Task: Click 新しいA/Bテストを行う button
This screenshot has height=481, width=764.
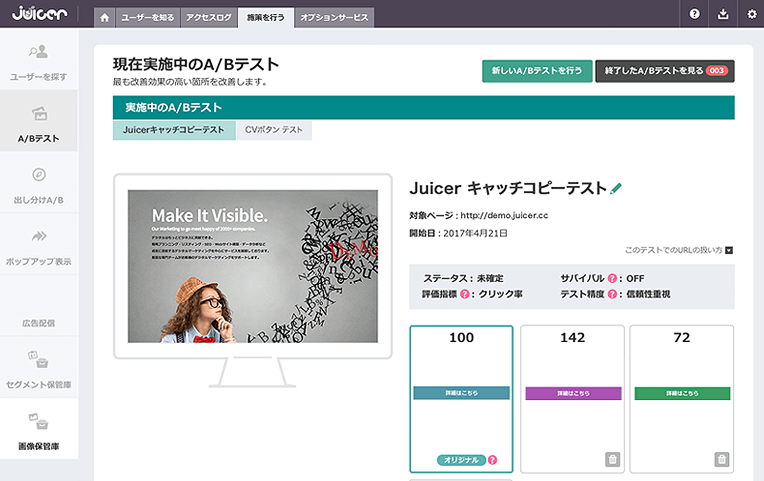Action: pos(536,71)
